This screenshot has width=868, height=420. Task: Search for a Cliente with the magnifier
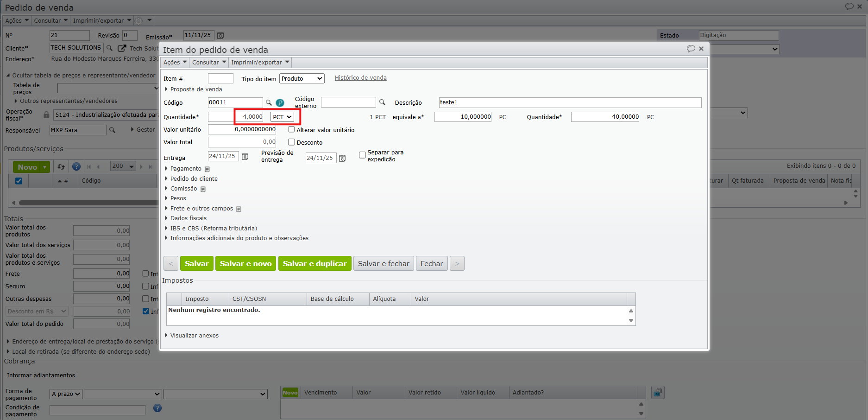(x=110, y=48)
